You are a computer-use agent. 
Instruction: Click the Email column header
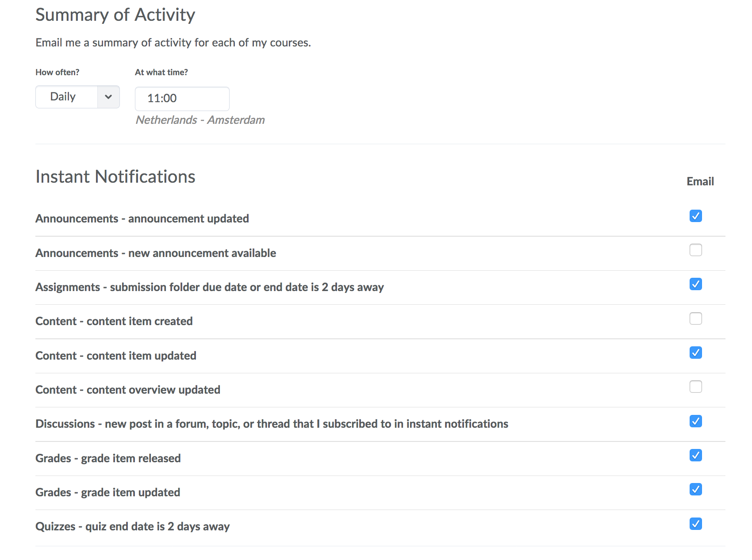[700, 181]
